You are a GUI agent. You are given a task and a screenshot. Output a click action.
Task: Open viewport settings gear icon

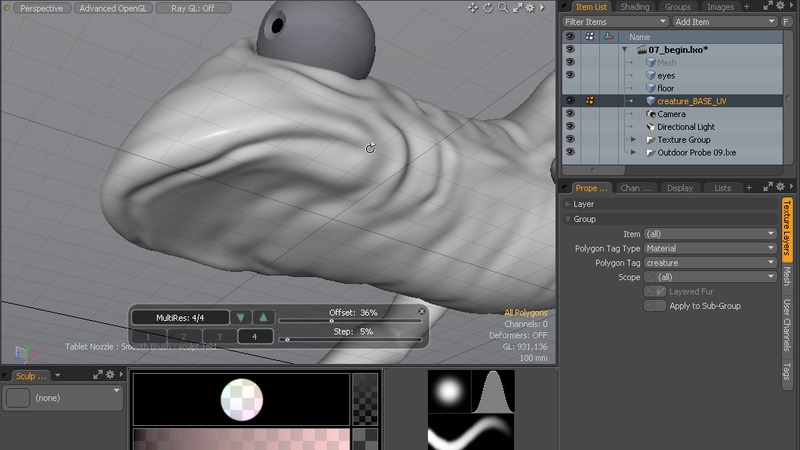tap(531, 8)
